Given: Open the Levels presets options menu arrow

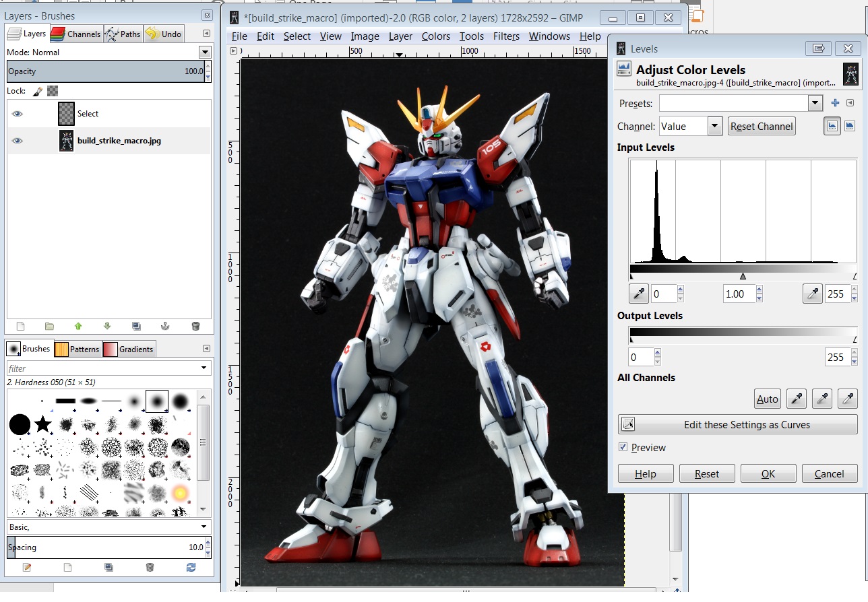Looking at the screenshot, I should click(850, 103).
